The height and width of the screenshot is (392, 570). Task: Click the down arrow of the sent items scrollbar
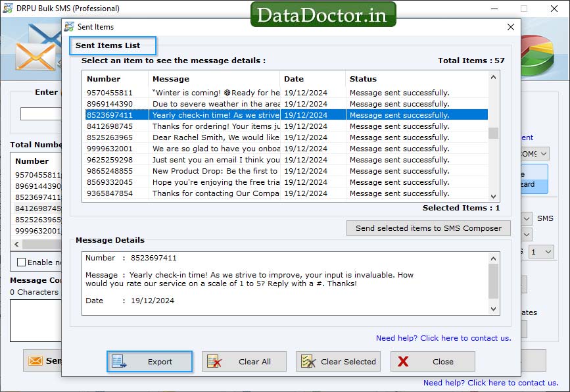(493, 197)
